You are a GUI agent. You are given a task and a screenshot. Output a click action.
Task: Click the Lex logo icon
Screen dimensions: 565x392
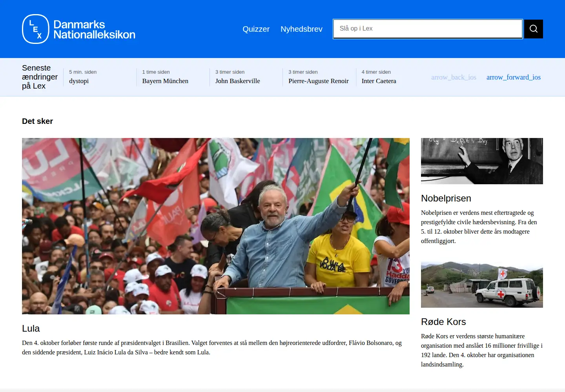pos(36,29)
